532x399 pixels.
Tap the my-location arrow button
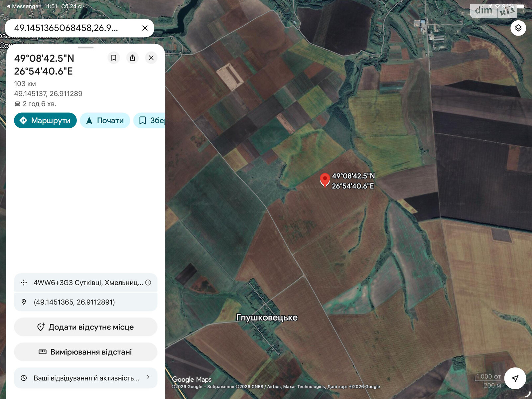tap(515, 378)
